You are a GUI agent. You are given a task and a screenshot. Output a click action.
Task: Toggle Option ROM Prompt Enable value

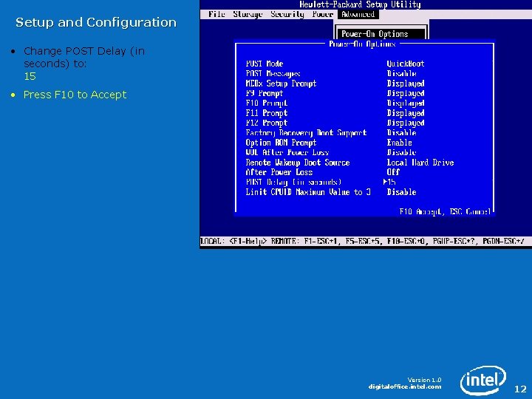coord(399,143)
